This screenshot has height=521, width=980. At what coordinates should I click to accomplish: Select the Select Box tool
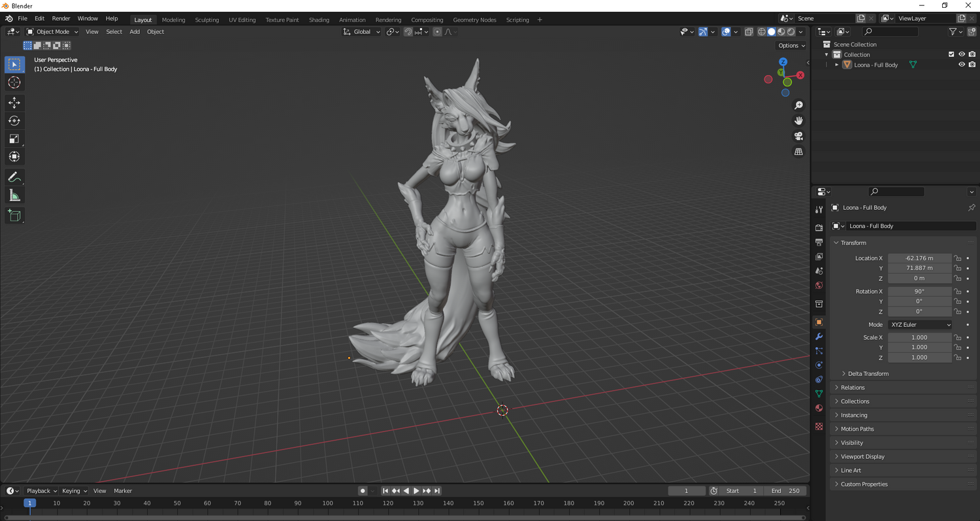pos(14,65)
